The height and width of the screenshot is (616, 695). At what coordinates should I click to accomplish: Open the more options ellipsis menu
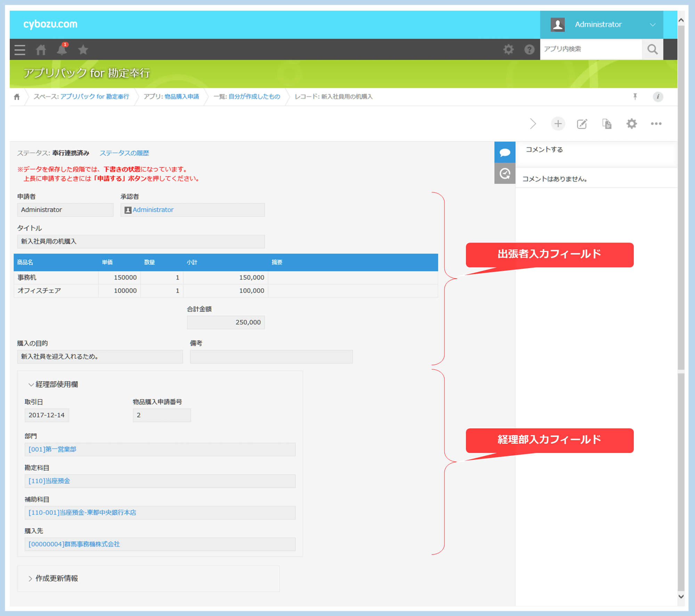tap(656, 124)
